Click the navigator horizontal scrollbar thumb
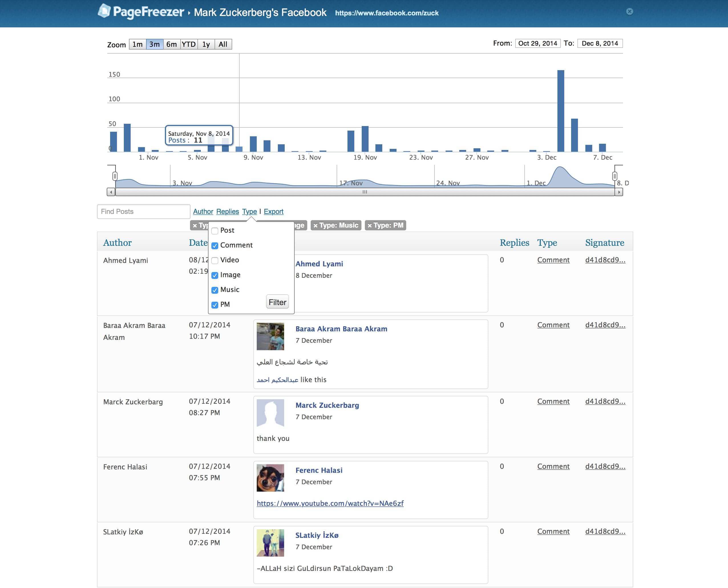 [x=365, y=192]
